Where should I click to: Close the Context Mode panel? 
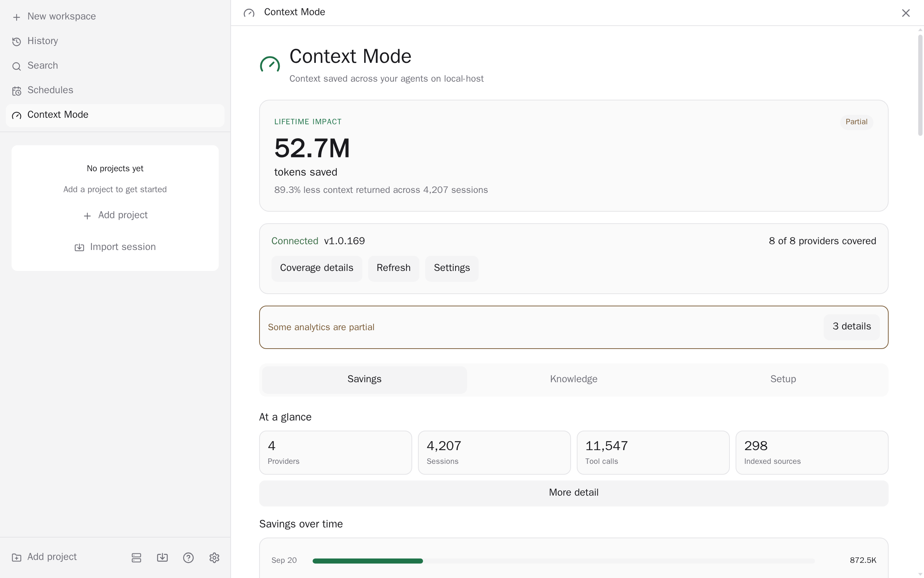pyautogui.click(x=906, y=13)
